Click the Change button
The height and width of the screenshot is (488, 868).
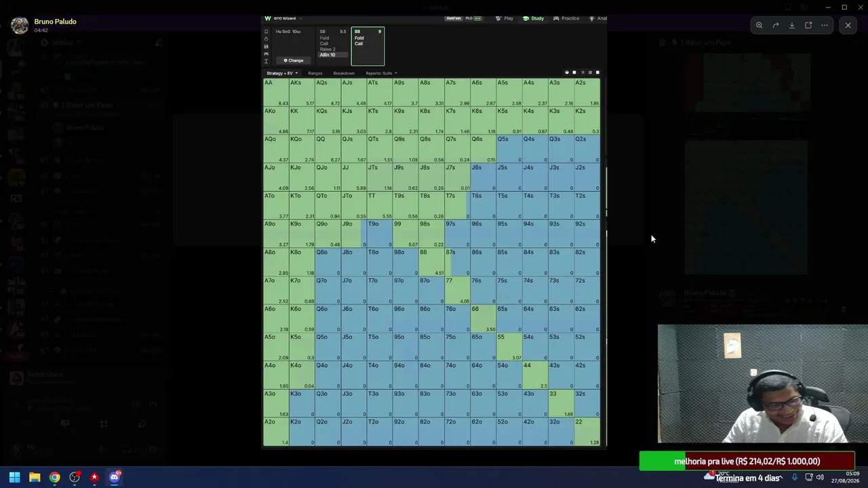pyautogui.click(x=294, y=60)
